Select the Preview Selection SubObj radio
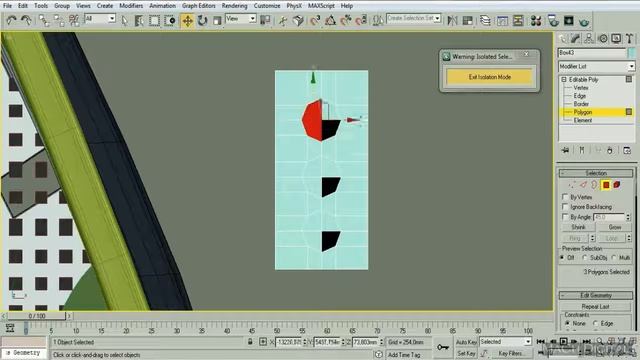The width and height of the screenshot is (640, 360). [x=585, y=258]
